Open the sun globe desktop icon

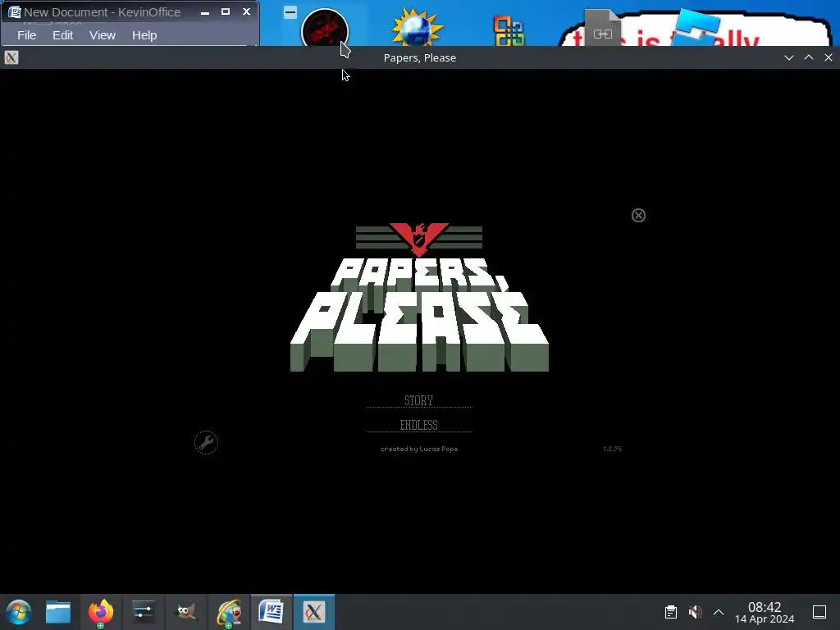click(417, 28)
